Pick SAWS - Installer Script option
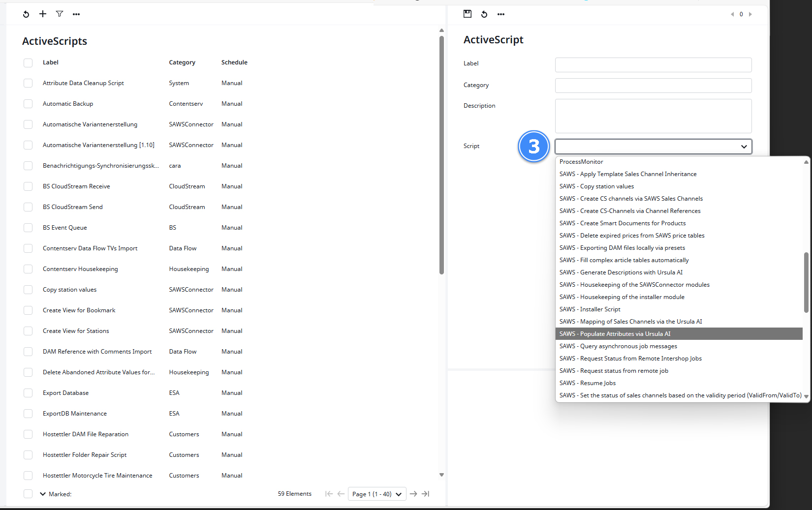 click(679, 309)
